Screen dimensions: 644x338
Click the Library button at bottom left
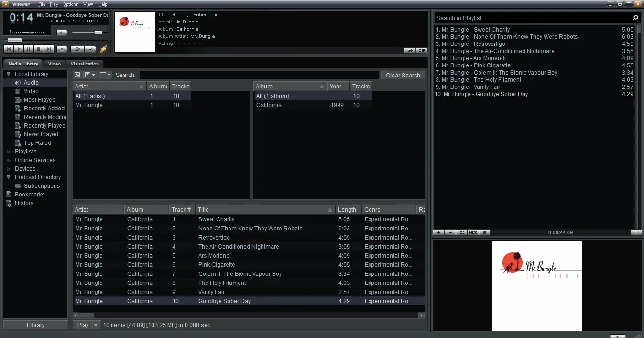point(35,325)
